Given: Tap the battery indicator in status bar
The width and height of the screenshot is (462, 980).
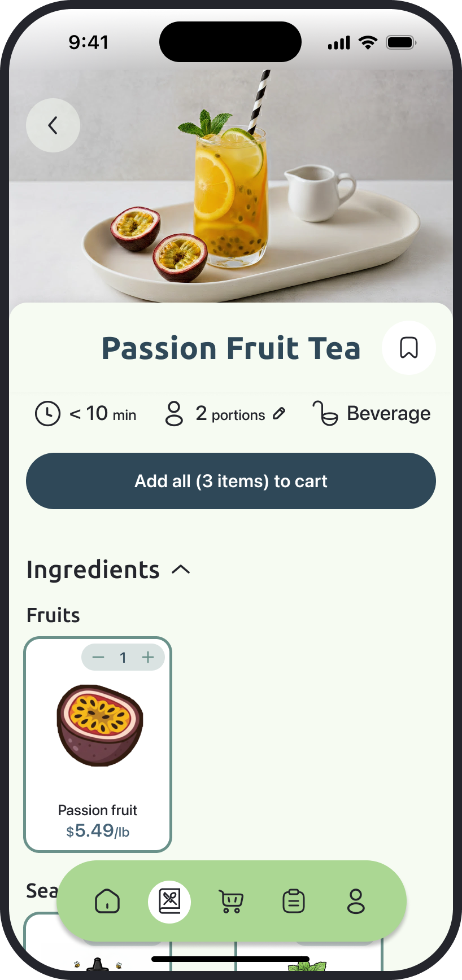Looking at the screenshot, I should (400, 43).
